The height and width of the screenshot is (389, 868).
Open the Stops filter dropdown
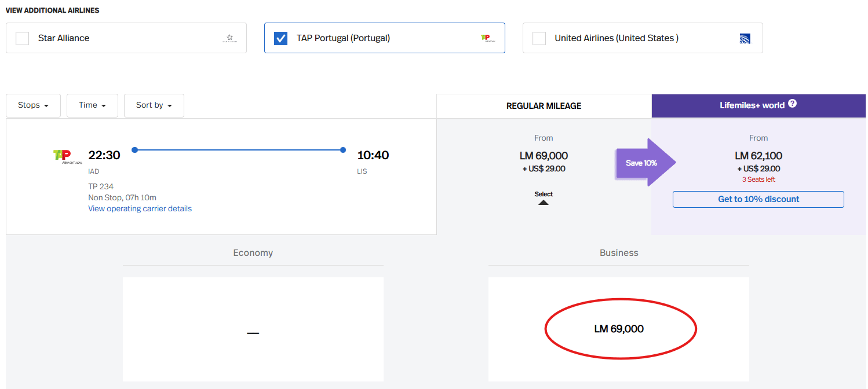click(x=33, y=105)
